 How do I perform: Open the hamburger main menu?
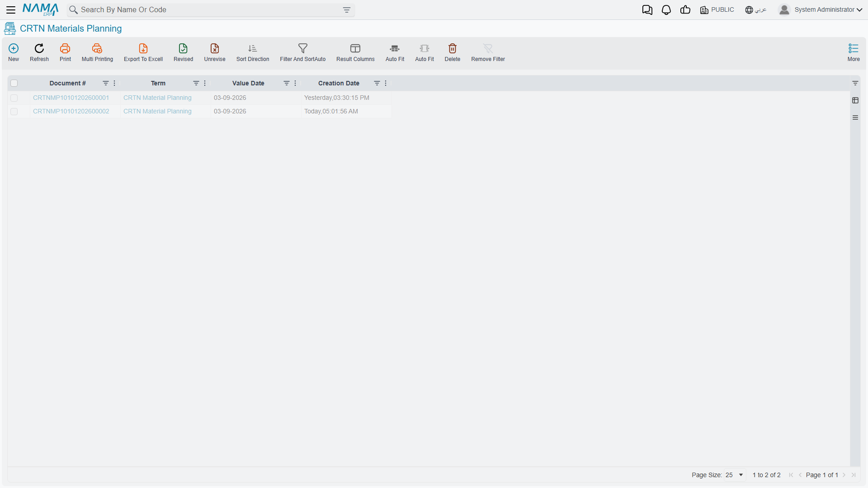11,10
